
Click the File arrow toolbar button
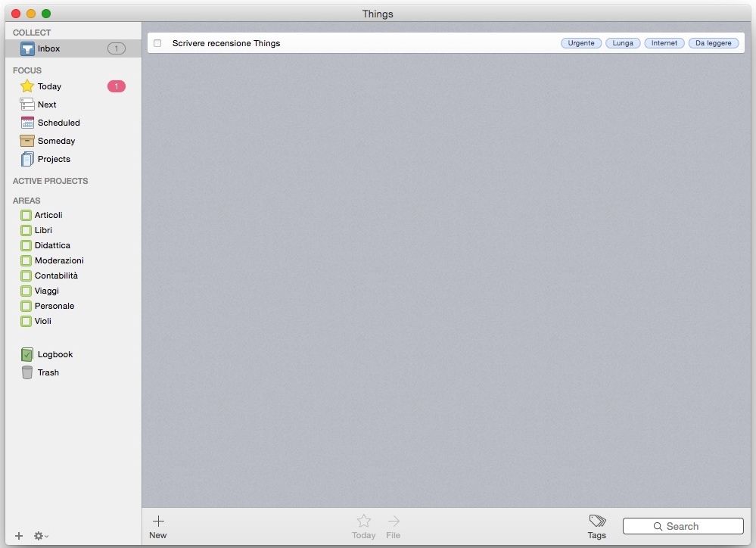click(x=394, y=526)
